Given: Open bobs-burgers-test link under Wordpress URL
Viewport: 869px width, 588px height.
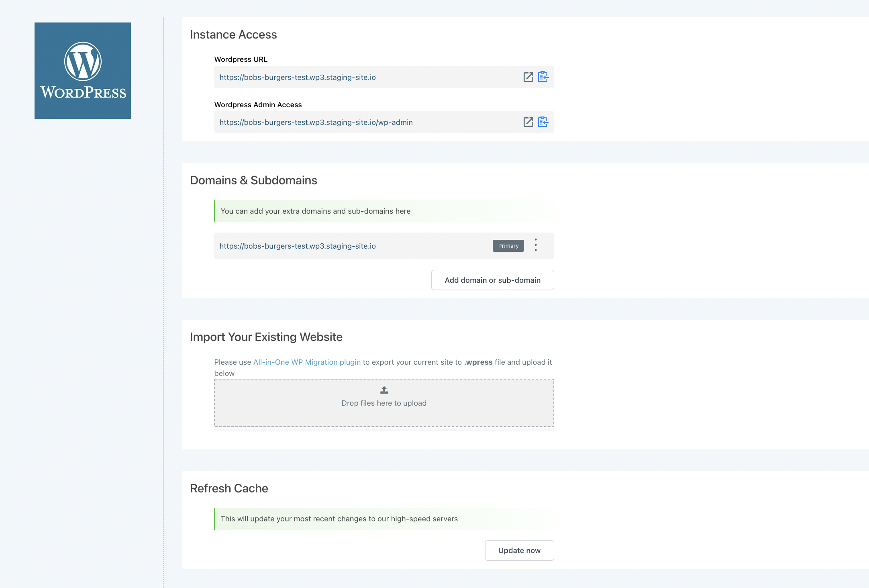Looking at the screenshot, I should coord(298,78).
